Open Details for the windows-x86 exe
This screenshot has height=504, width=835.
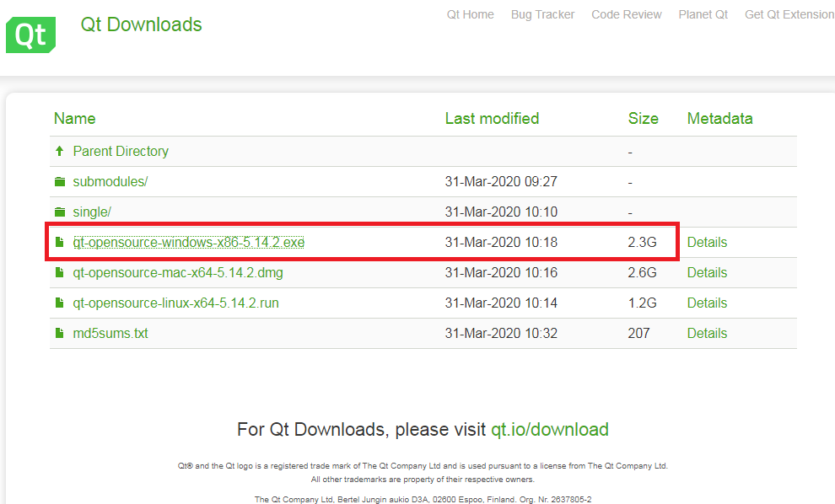pyautogui.click(x=707, y=242)
